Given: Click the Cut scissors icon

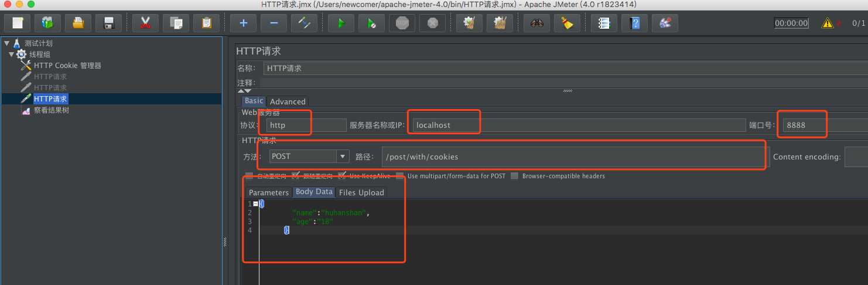Looking at the screenshot, I should click(x=145, y=23).
